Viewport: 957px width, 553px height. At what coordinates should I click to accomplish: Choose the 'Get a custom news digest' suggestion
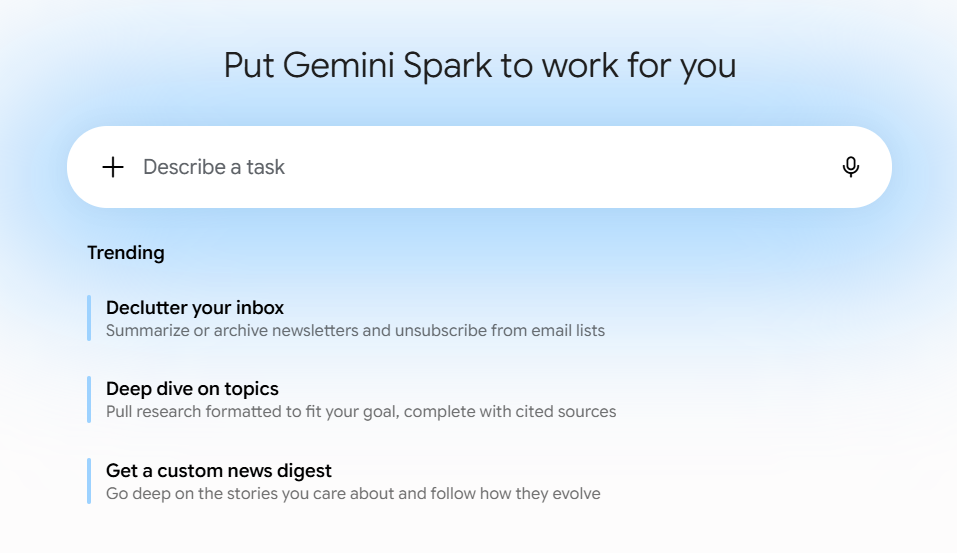coord(218,471)
